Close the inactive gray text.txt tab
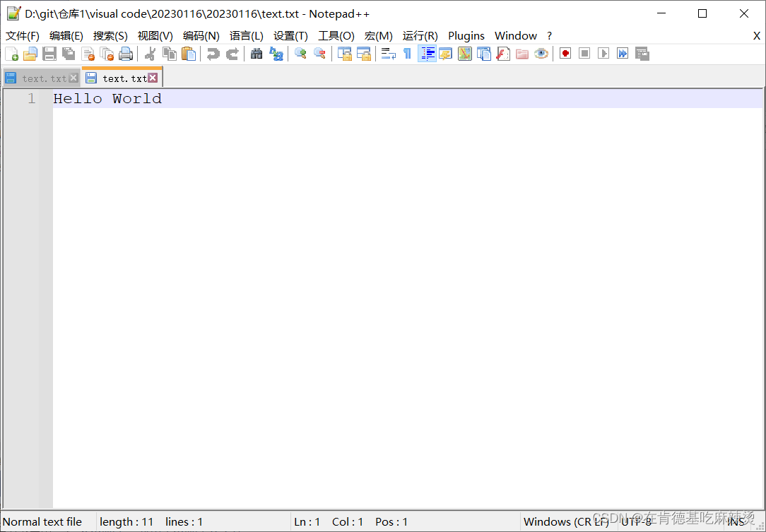Viewport: 766px width, 532px height. click(73, 78)
